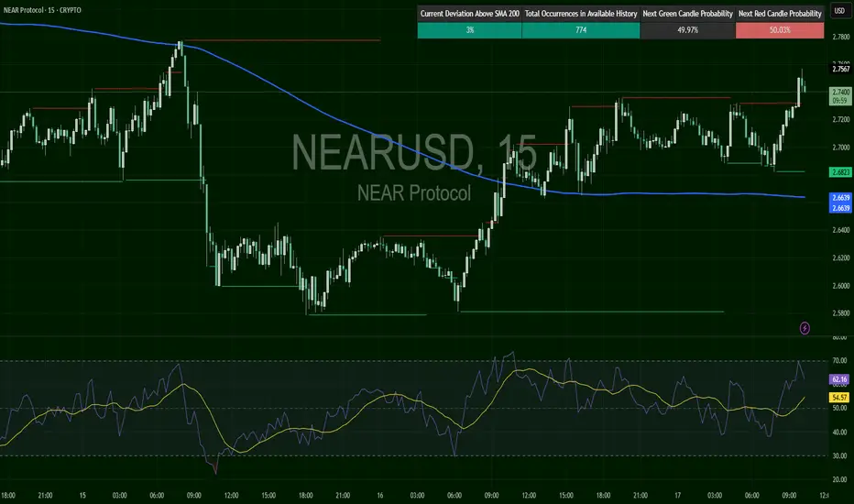Click the NEAR Protocol · 15 · CRYPTO title
854x504 pixels.
point(42,10)
